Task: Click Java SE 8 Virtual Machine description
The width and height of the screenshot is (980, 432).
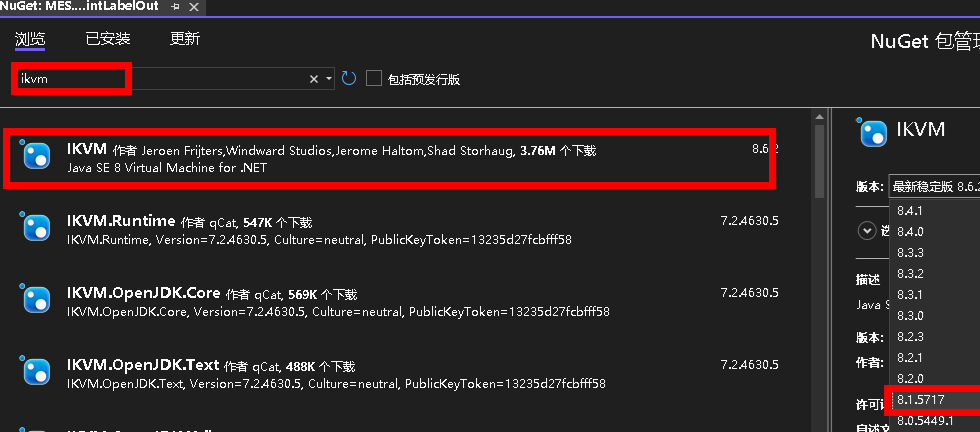Action: pyautogui.click(x=167, y=168)
